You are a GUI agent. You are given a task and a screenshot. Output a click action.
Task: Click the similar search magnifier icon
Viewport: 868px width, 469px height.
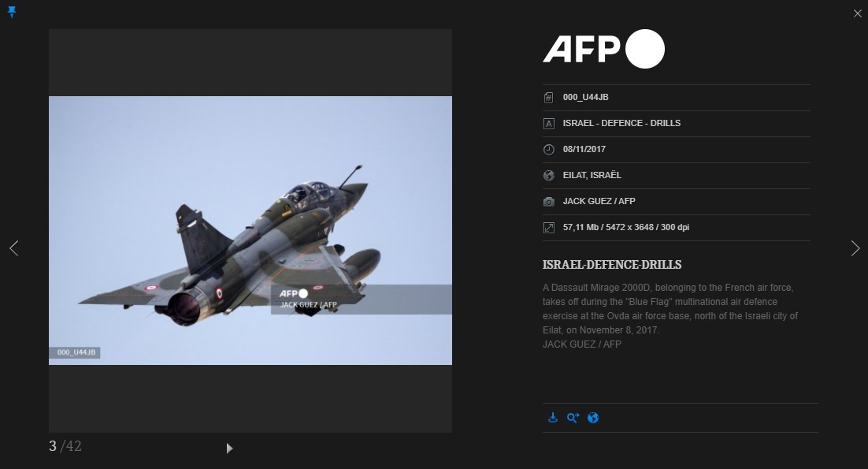point(573,418)
